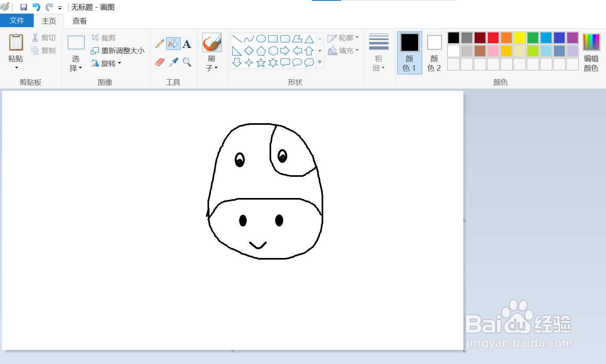Choose the Hexagon shape
Viewport: 606px width, 364px height.
[x=273, y=51]
